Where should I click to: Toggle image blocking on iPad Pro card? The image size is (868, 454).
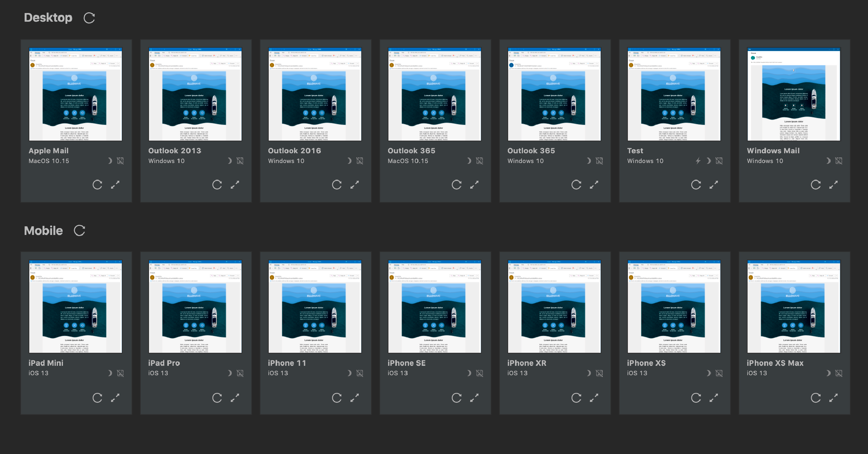coord(240,373)
